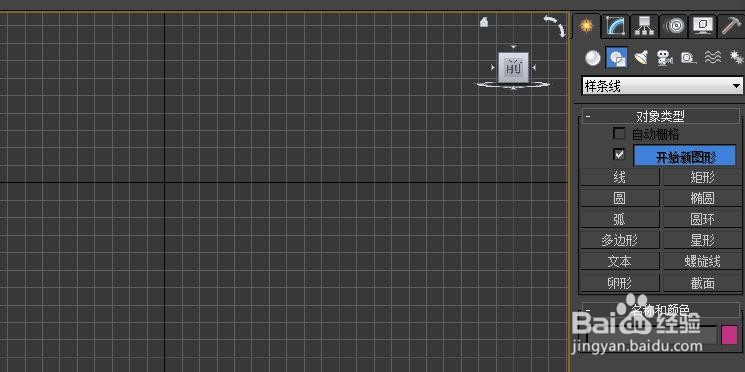Viewport: 745px width, 372px height.
Task: Select the Space Warps category icon
Action: coord(712,58)
